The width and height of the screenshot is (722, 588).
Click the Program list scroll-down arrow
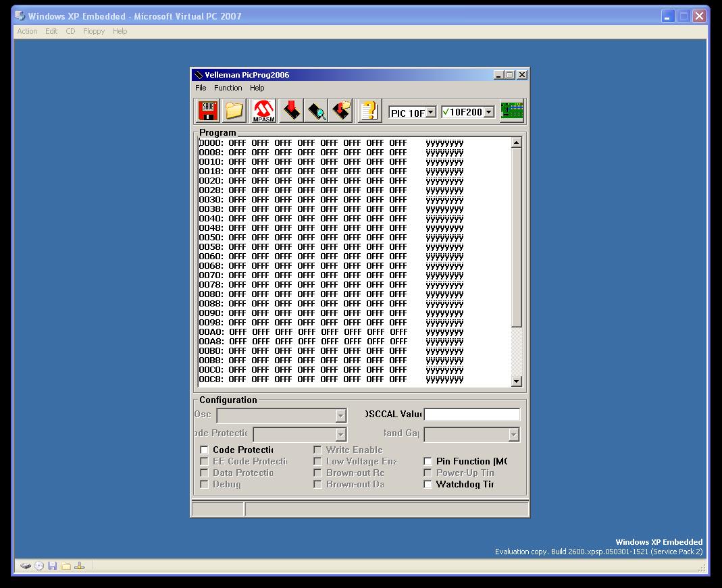click(516, 381)
